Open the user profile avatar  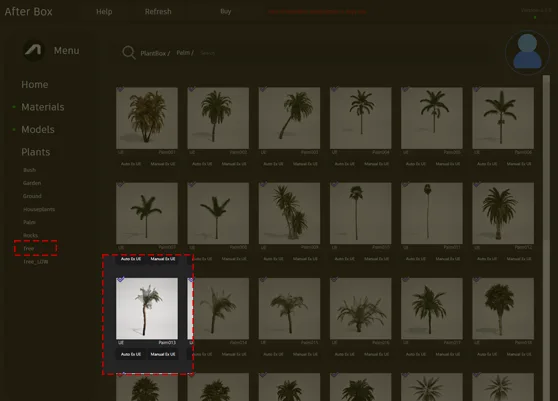(x=527, y=52)
